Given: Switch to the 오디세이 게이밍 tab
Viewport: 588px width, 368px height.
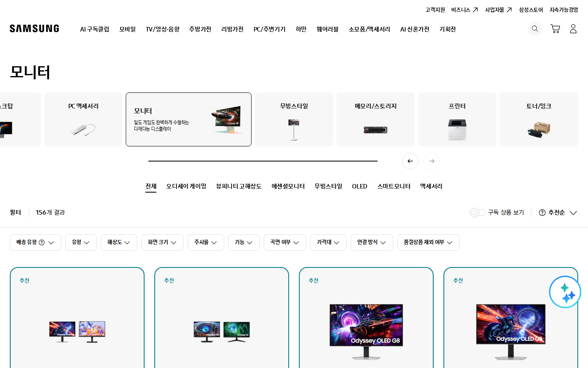Looking at the screenshot, I should (186, 186).
